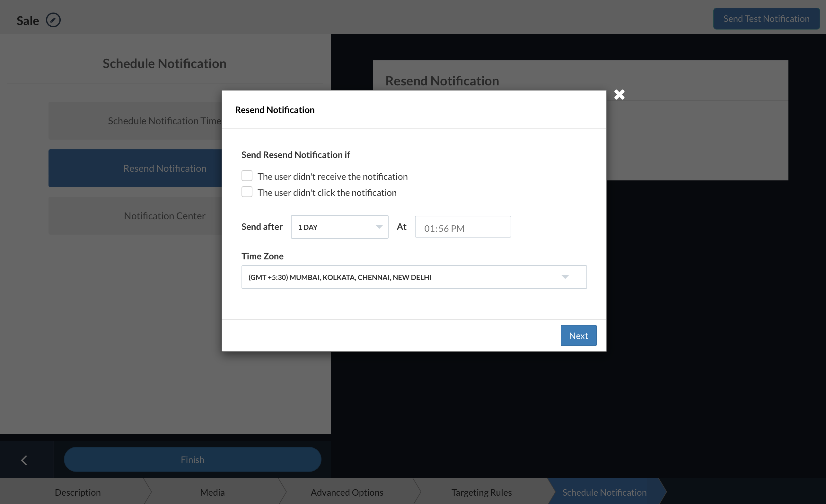The image size is (826, 504).
Task: Click the Finish button
Action: [x=192, y=459]
